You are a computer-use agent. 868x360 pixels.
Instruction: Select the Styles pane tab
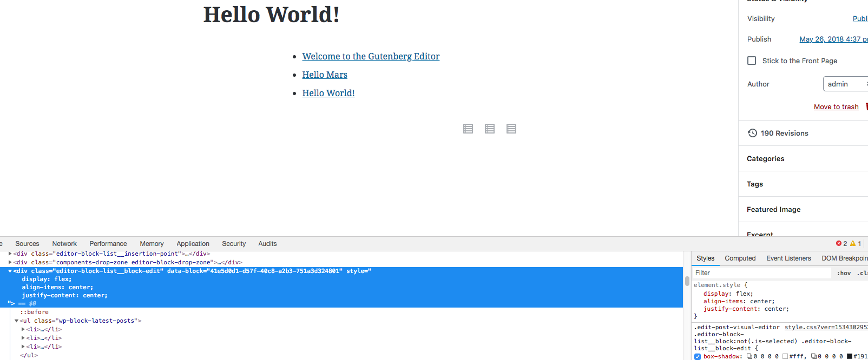point(705,258)
